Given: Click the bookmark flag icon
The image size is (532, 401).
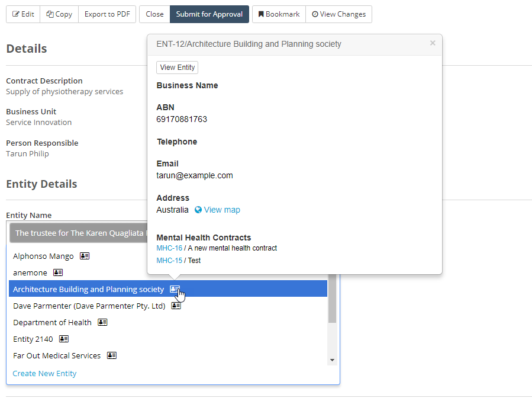Looking at the screenshot, I should (262, 14).
